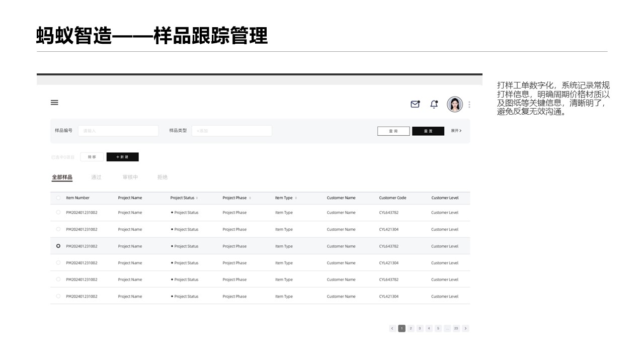
Task: Open the mail inbox icon
Action: (x=415, y=104)
